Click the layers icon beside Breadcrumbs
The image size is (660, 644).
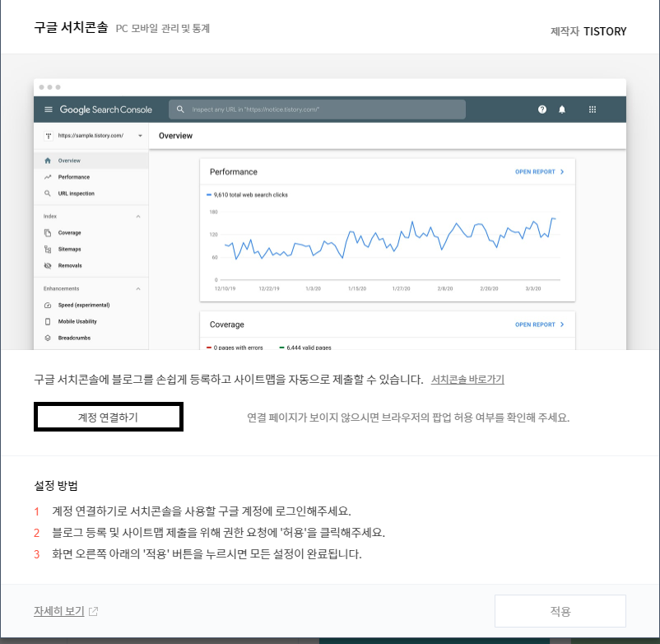click(48, 338)
